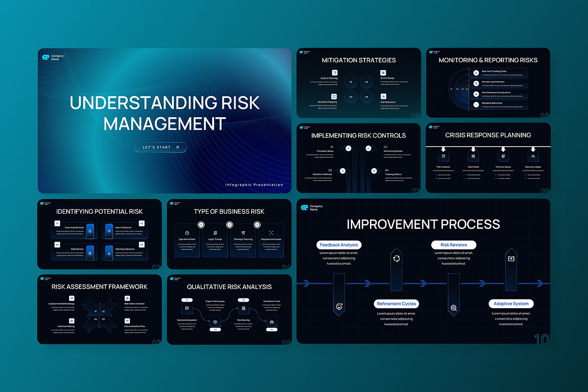
Task: Click the smiley icon under Feedback Analysis
Action: coord(339,306)
